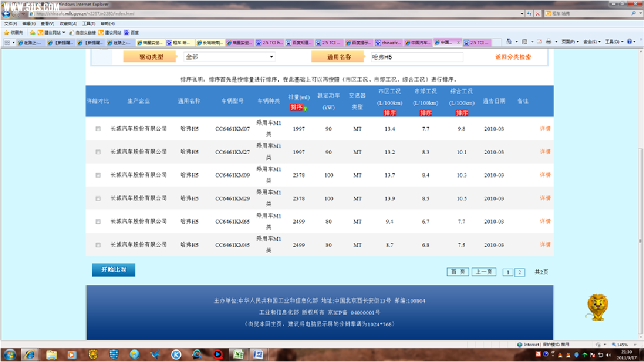Open the 收藏夹(A) menu

[68, 23]
